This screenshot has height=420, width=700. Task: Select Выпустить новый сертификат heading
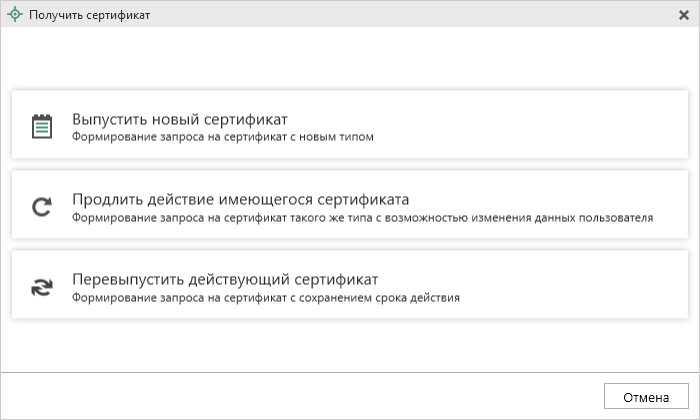point(180,119)
